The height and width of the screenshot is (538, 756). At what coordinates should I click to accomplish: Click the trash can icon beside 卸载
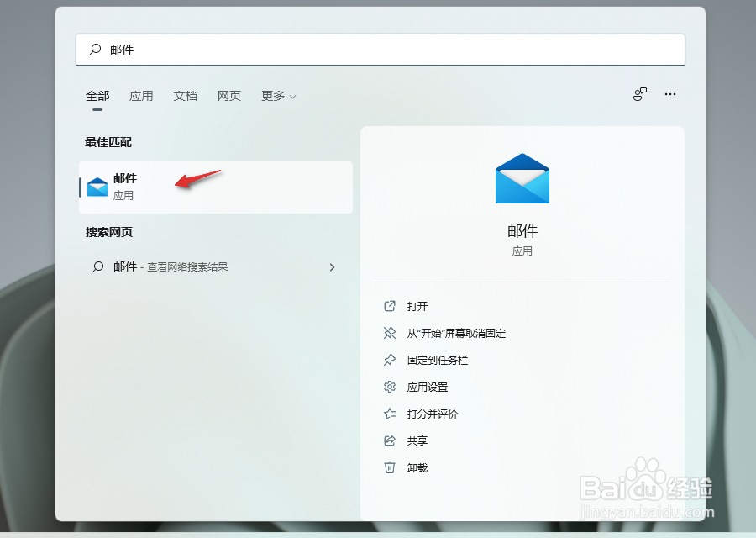point(390,467)
